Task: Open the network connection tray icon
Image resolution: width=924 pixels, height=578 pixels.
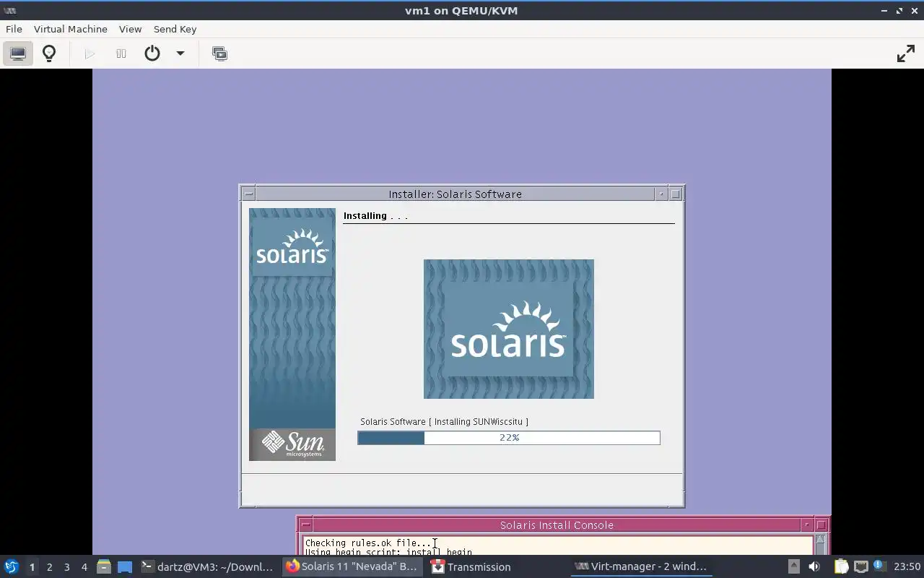Action: 860,566
